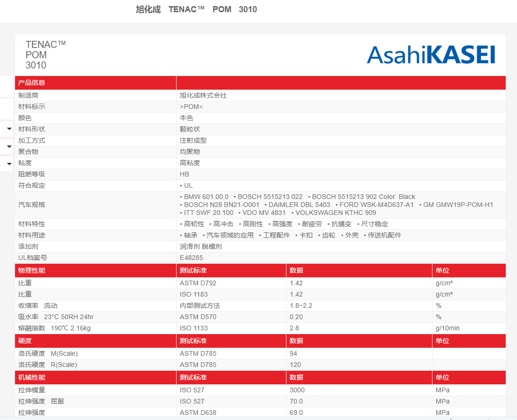This screenshot has height=420, width=517.
Task: Expand the dropdown arrow beside the 粘度 row
Action: click(x=9, y=164)
